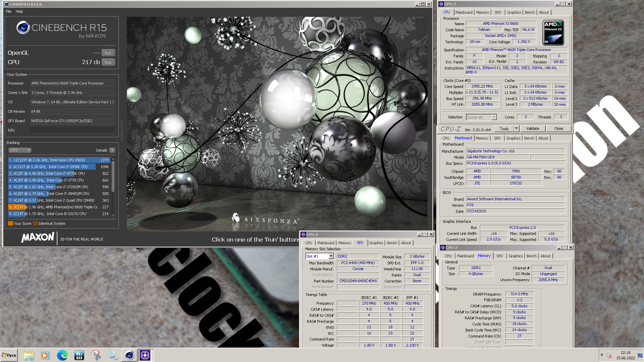The width and height of the screenshot is (644, 362).
Task: Select ranking row Intel Core i7-3930K
Action: point(59,167)
